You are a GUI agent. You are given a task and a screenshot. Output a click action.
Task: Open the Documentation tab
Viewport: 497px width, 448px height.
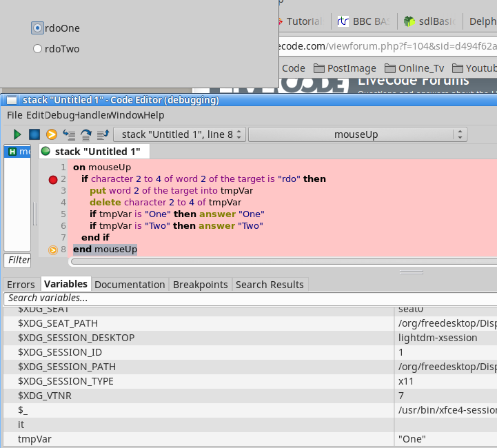coord(130,285)
